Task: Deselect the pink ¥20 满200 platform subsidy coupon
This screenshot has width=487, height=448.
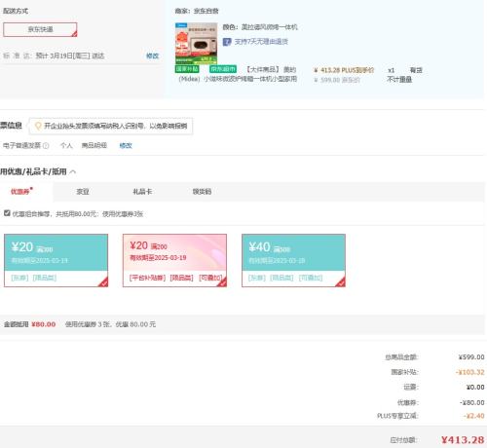Action: pos(174,261)
